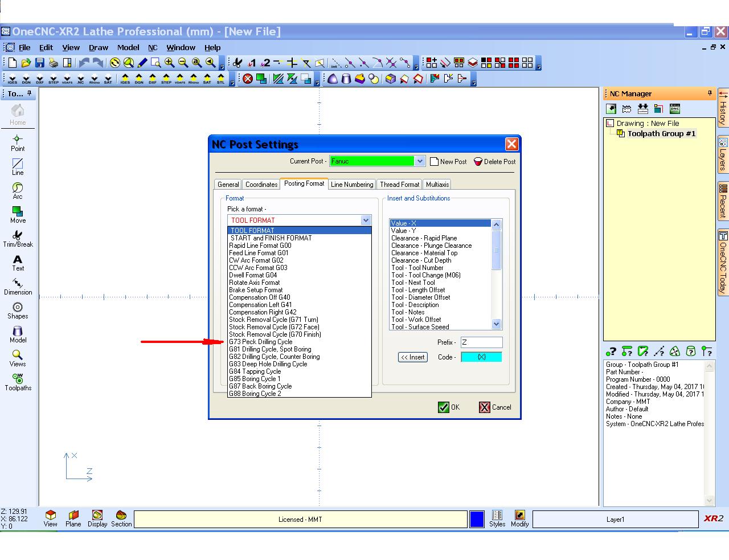Click the Print toolbar icon
The width and height of the screenshot is (729, 560).
click(54, 63)
